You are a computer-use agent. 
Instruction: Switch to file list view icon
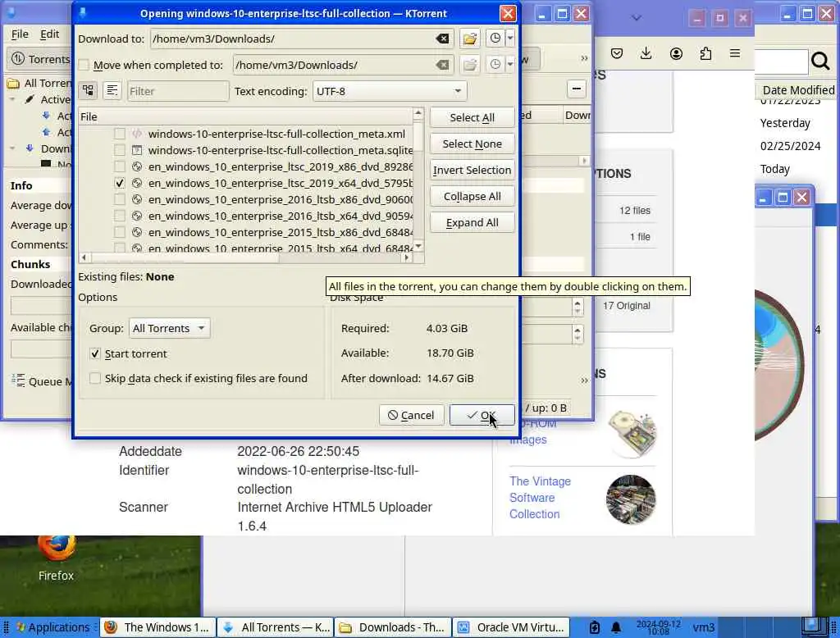click(x=112, y=90)
